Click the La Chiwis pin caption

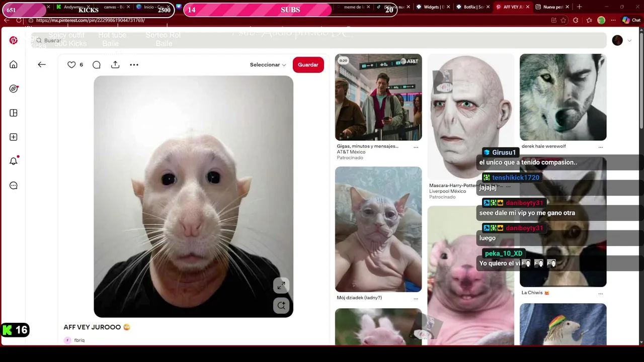(x=535, y=293)
